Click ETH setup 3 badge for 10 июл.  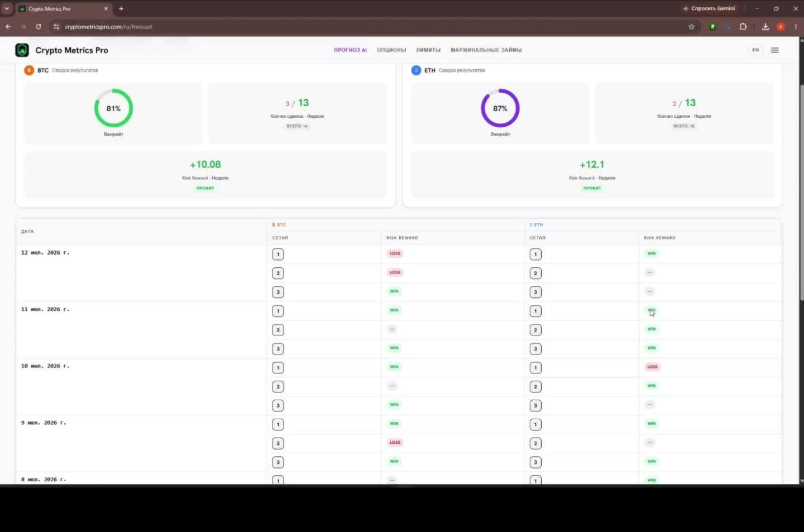pos(535,406)
